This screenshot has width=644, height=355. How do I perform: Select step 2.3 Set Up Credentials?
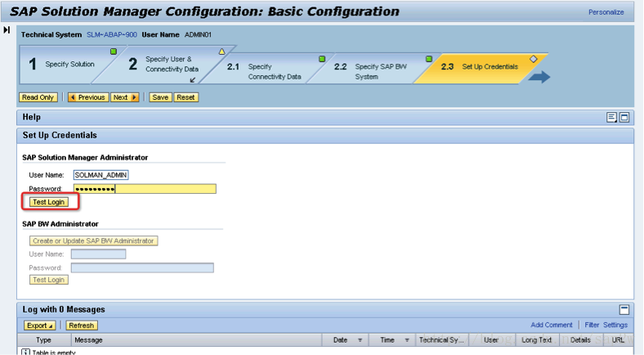(x=490, y=66)
